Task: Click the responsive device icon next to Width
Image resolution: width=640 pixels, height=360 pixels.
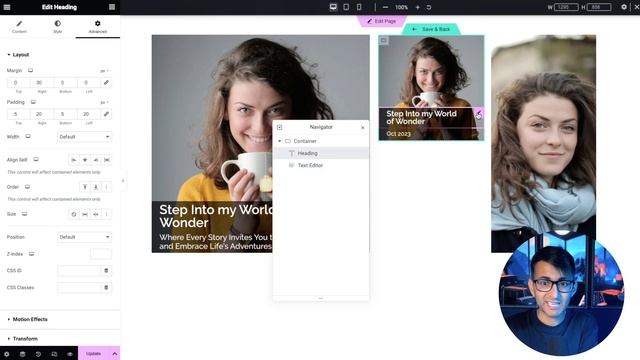Action: coord(28,136)
